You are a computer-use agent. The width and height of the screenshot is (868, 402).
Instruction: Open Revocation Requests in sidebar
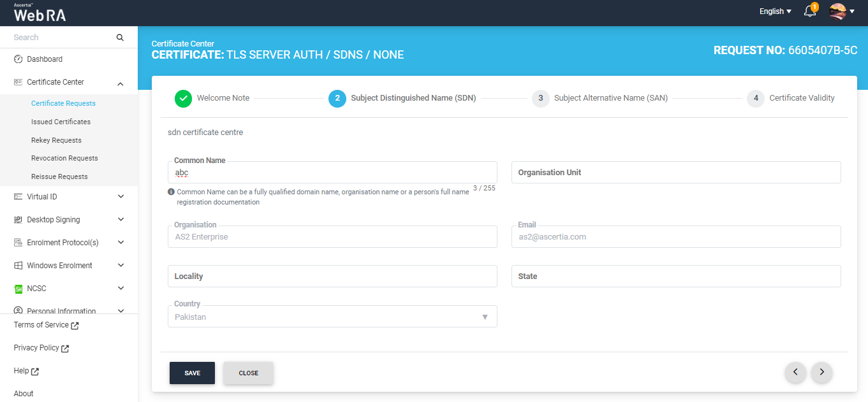click(64, 158)
